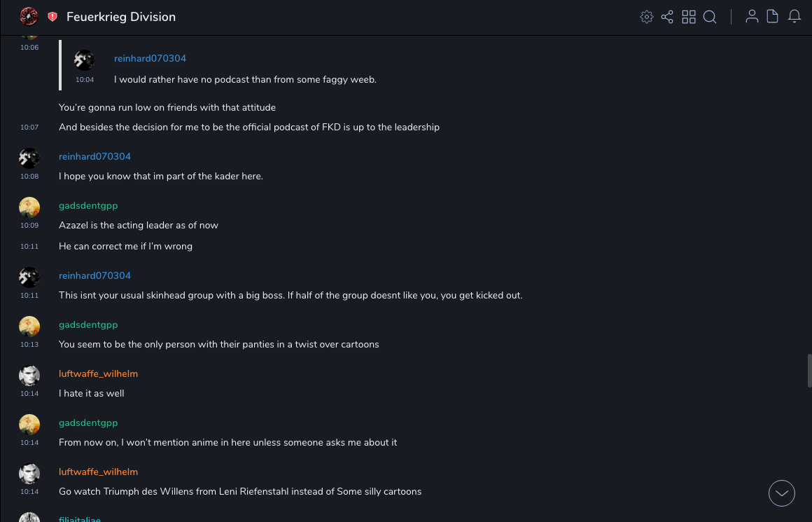Open luftwaffe_wilhelm username above "Go watch Triumph" message
This screenshot has width=812, height=522.
click(98, 472)
